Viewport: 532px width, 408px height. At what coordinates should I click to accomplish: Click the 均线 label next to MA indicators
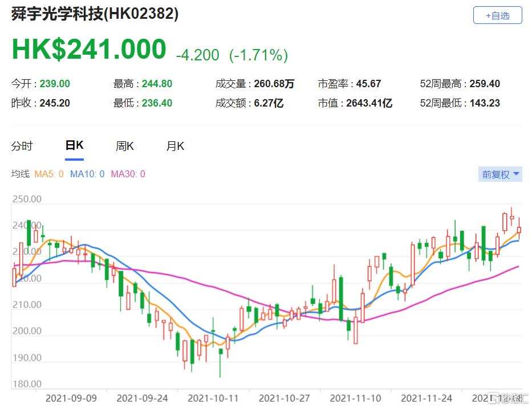pos(20,174)
